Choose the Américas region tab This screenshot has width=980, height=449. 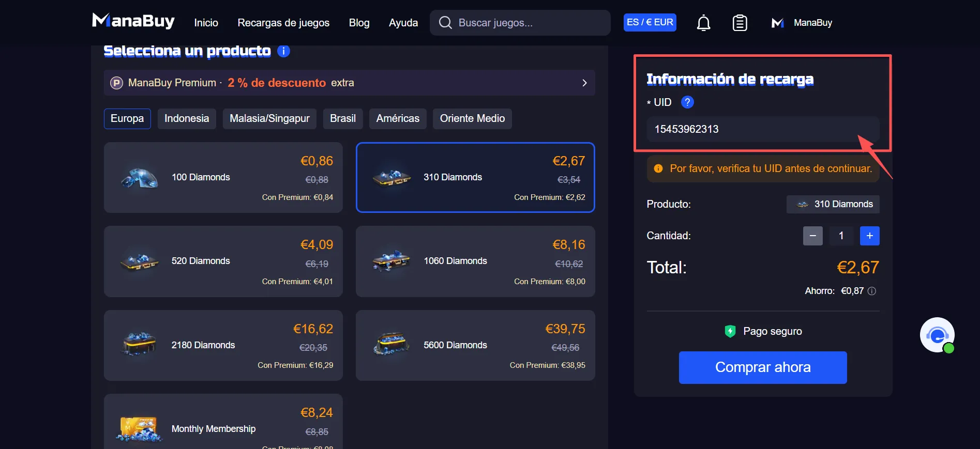coord(398,118)
